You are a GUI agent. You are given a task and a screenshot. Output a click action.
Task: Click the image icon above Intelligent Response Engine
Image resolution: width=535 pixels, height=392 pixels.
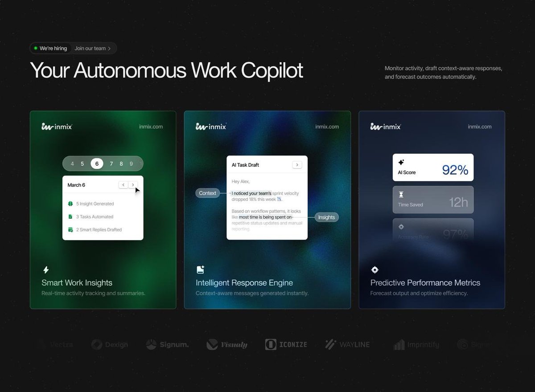pos(200,269)
